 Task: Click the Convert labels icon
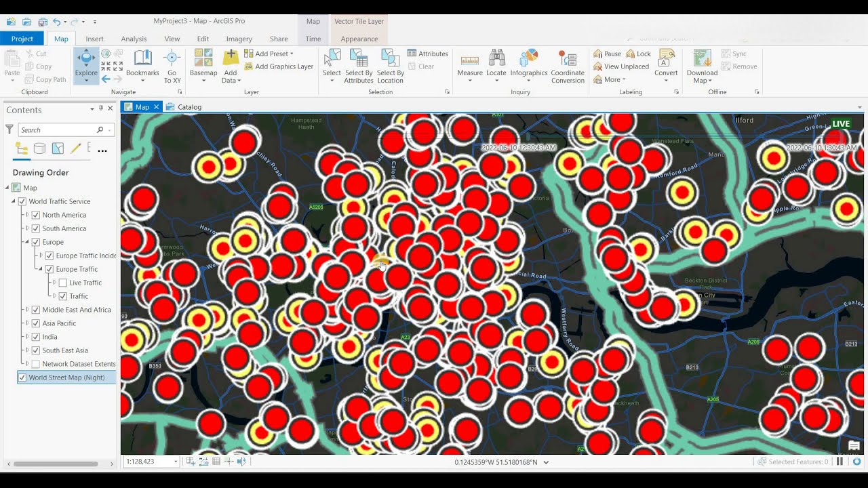(x=666, y=58)
